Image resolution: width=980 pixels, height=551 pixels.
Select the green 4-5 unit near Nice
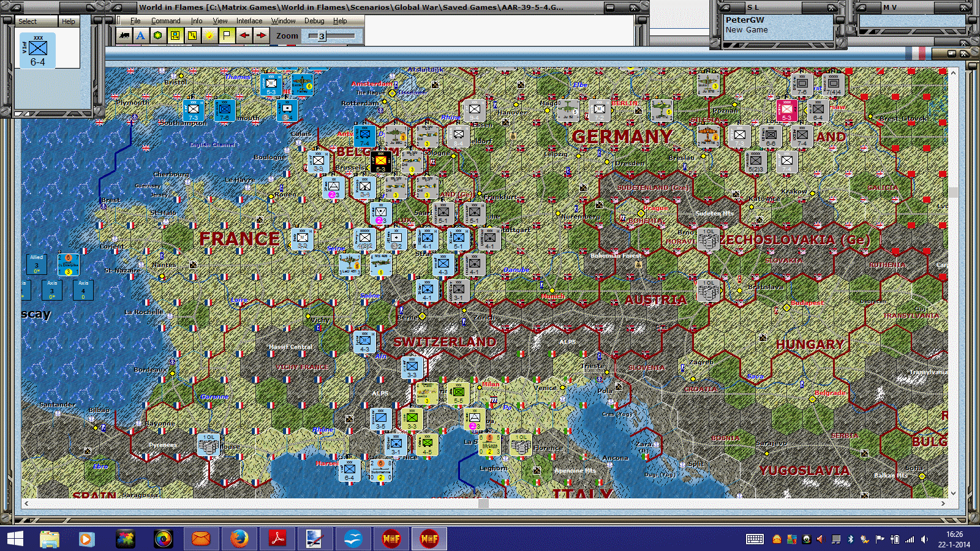click(x=428, y=445)
